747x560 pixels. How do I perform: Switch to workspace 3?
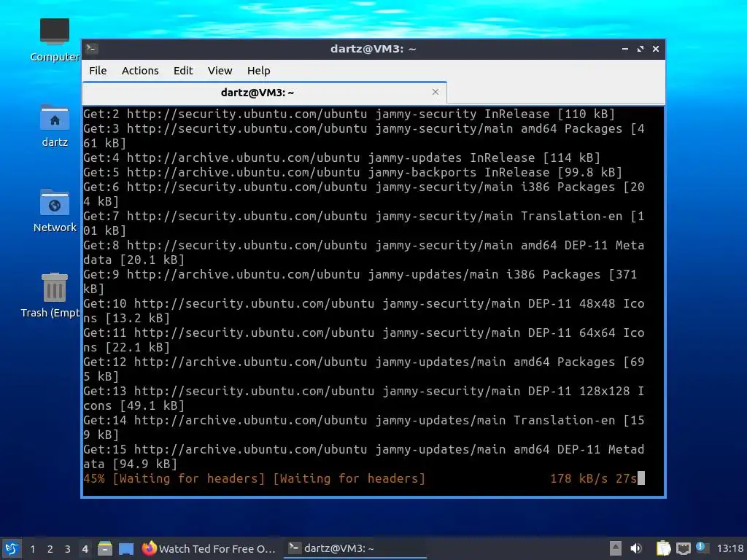(68, 549)
